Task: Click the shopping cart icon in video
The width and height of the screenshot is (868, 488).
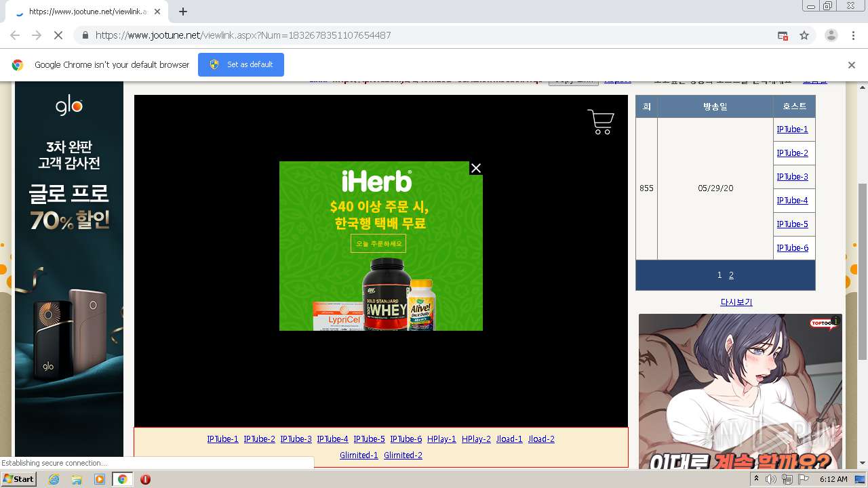Action: pos(601,122)
